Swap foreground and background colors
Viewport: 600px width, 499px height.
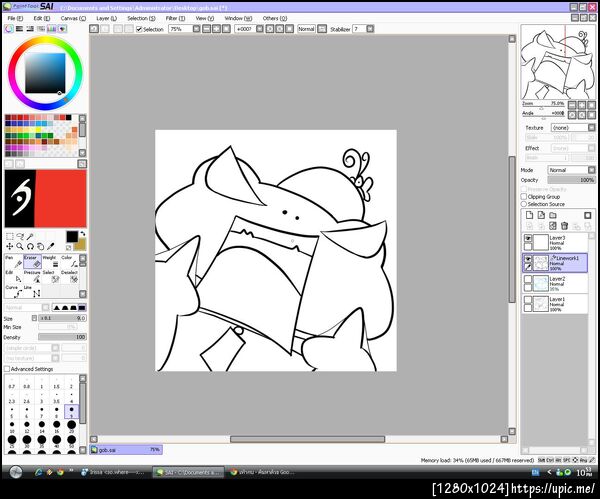[x=83, y=234]
